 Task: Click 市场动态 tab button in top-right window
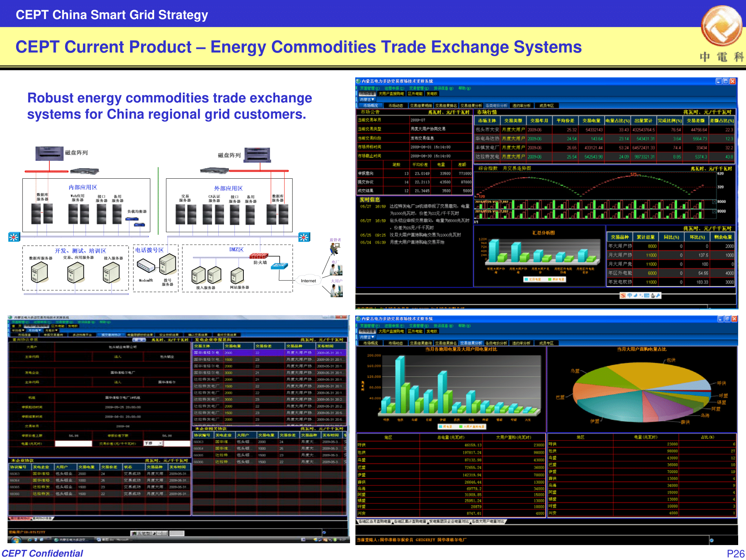tap(395, 106)
